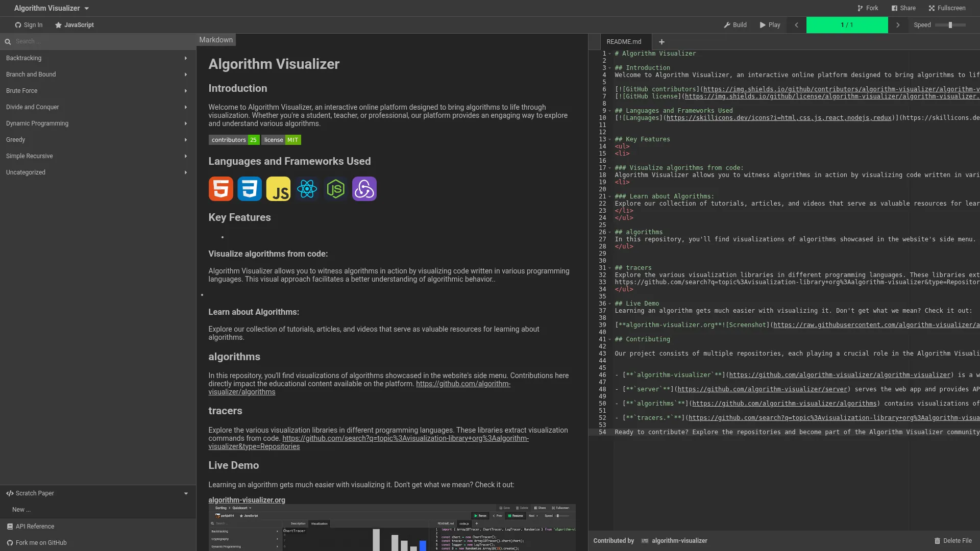Add a new file with plus tab
Viewport: 980px width, 551px height.
(x=661, y=42)
